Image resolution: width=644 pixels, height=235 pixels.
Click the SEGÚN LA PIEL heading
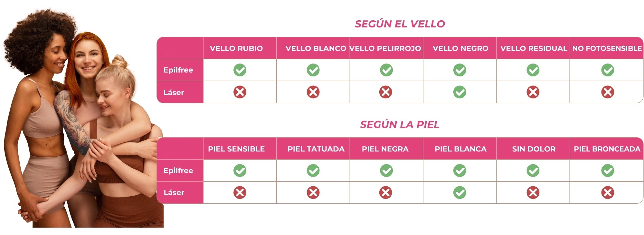[400, 124]
